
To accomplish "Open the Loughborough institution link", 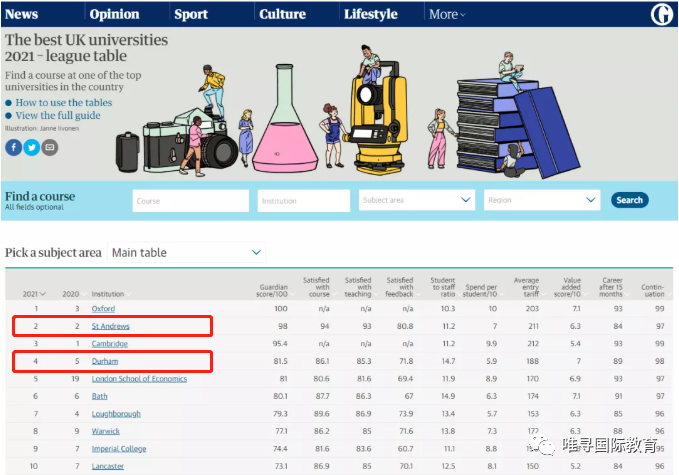I will point(116,414).
